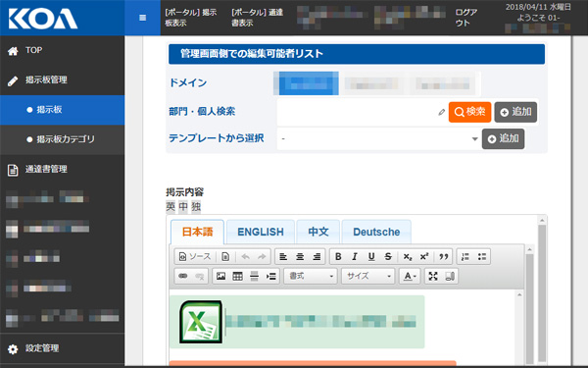This screenshot has width=588, height=368.
Task: Switch to the 日本語 tab
Action: (197, 232)
